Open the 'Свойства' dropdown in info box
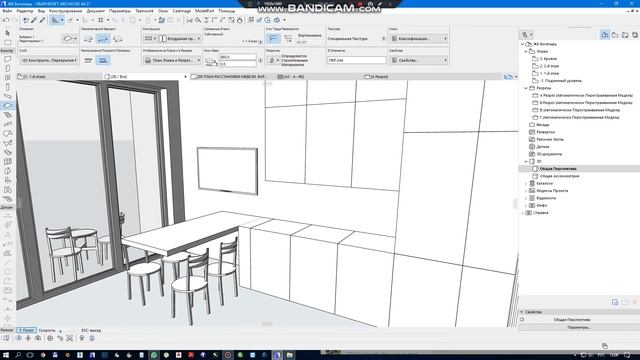This screenshot has width=640, height=360. pos(418,60)
